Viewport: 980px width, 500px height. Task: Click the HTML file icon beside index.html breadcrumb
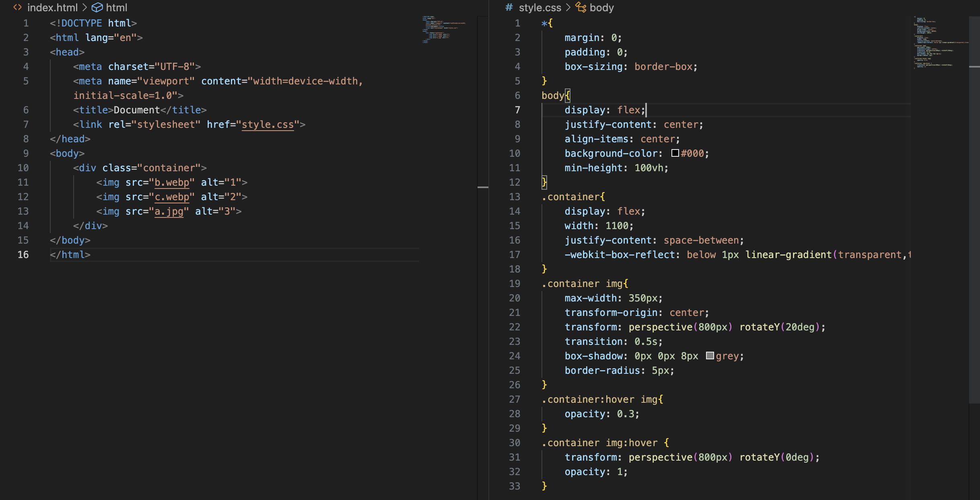coord(18,8)
